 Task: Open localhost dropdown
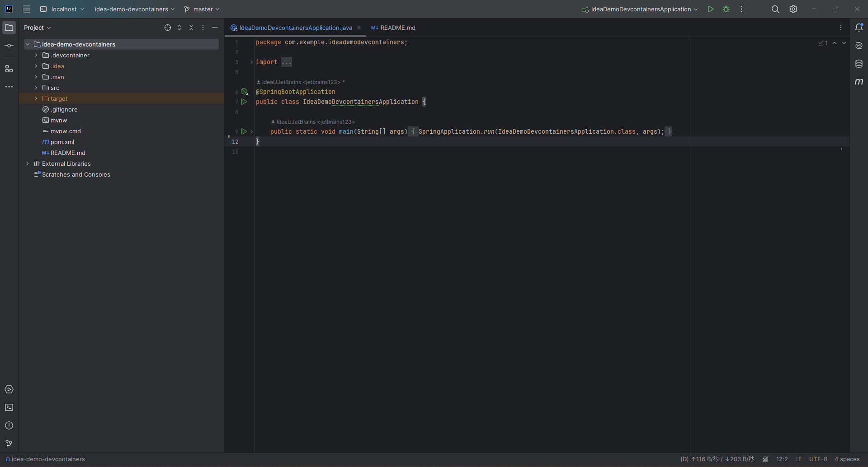pos(62,9)
